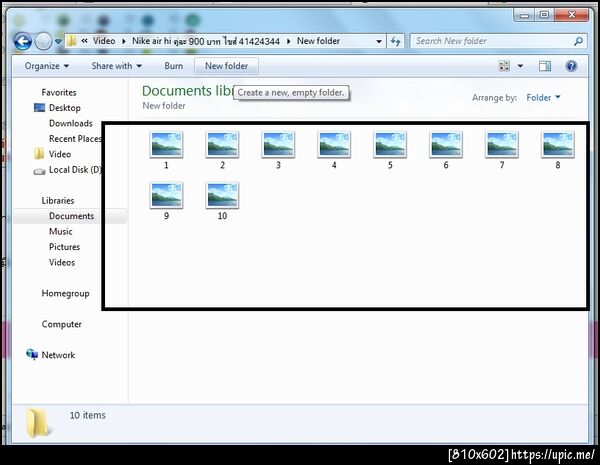Click the Video folder icon in Favorites
The width and height of the screenshot is (600, 465).
39,154
